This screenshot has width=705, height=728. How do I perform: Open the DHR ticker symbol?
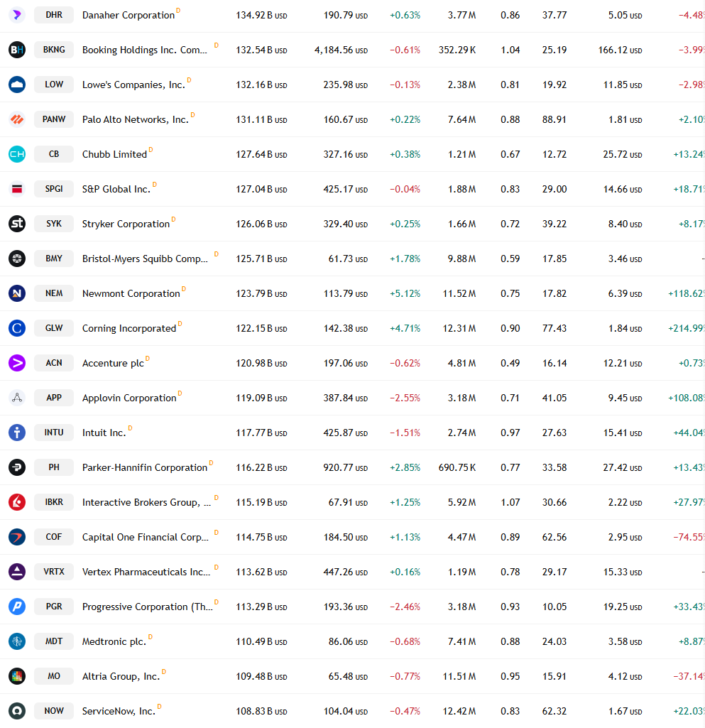[x=54, y=15]
